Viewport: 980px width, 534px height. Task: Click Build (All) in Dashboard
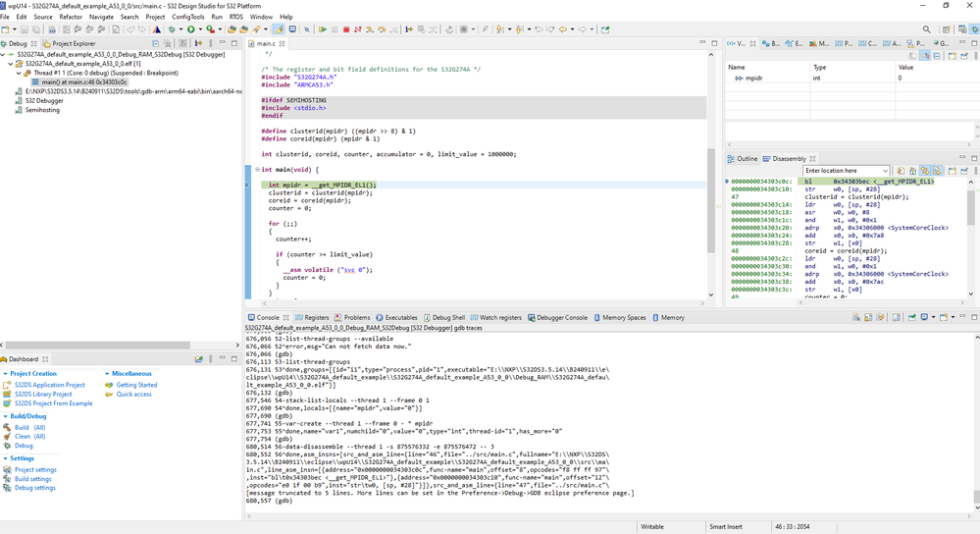[30, 428]
